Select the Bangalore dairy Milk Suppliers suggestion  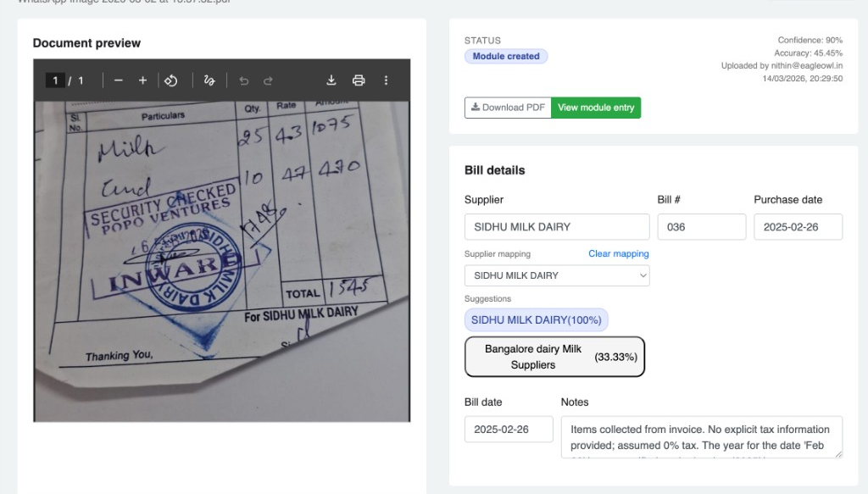554,356
